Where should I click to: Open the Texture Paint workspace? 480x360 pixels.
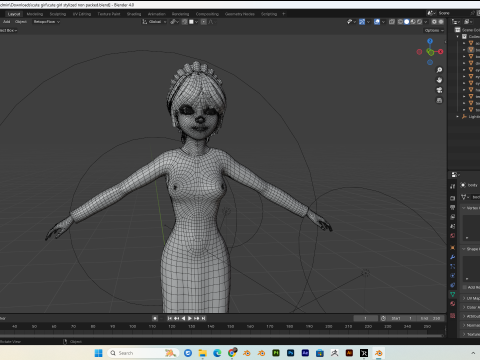tap(109, 14)
